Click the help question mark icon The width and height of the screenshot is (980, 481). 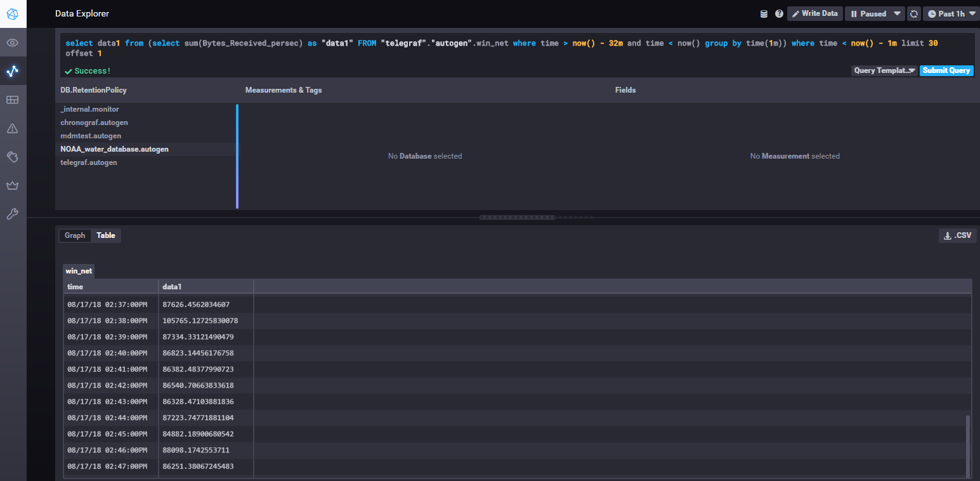pyautogui.click(x=779, y=13)
